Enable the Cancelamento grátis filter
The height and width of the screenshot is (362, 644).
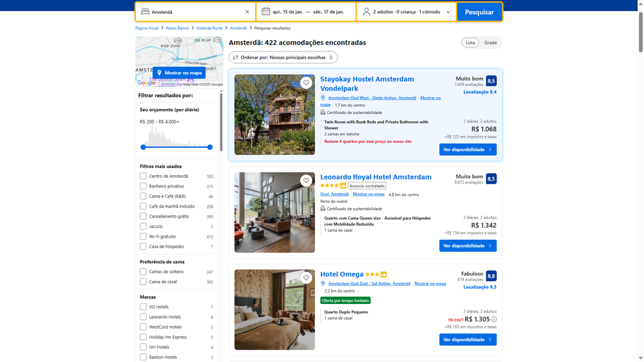144,216
